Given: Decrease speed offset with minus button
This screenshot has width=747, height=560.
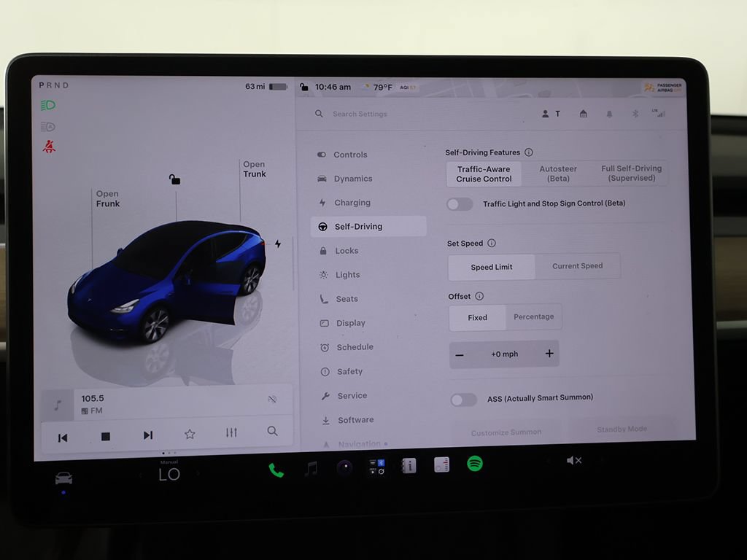Looking at the screenshot, I should point(460,355).
